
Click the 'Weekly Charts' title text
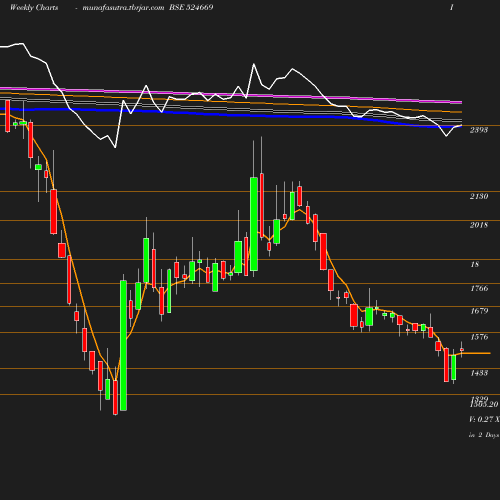34,8
